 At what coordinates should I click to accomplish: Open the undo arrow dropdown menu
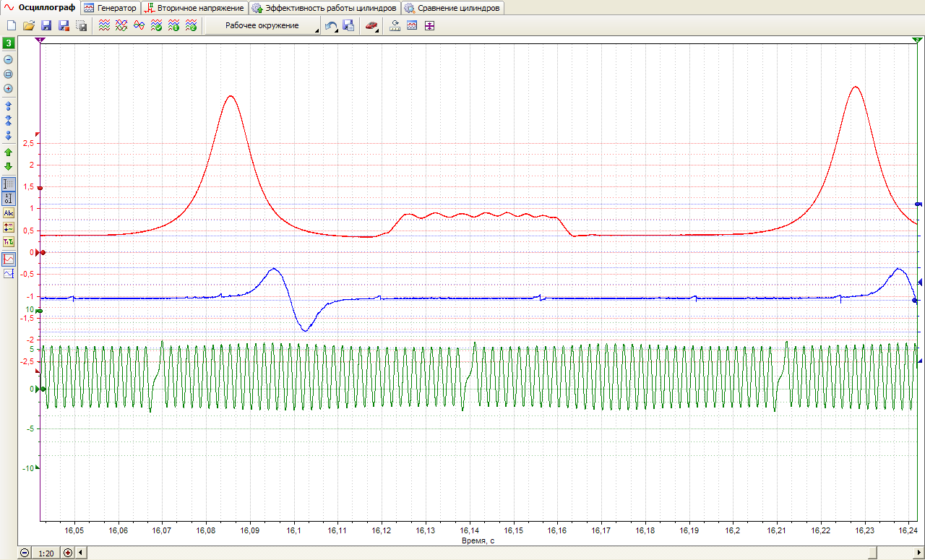(x=332, y=26)
